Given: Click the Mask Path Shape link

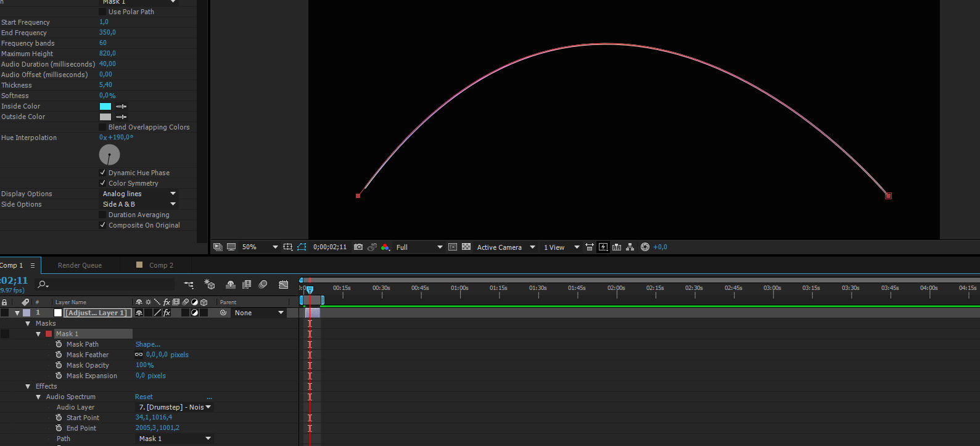Looking at the screenshot, I should tap(147, 344).
